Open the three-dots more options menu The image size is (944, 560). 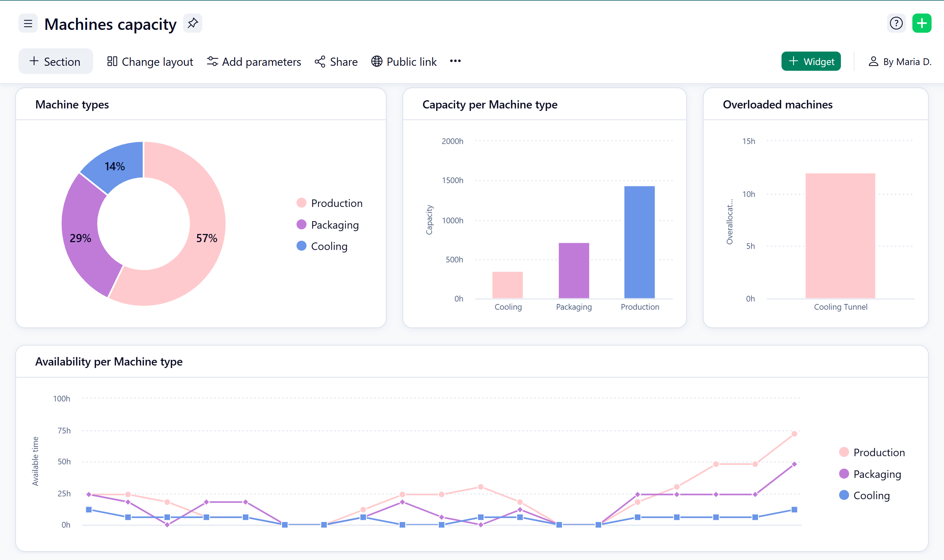click(x=455, y=61)
